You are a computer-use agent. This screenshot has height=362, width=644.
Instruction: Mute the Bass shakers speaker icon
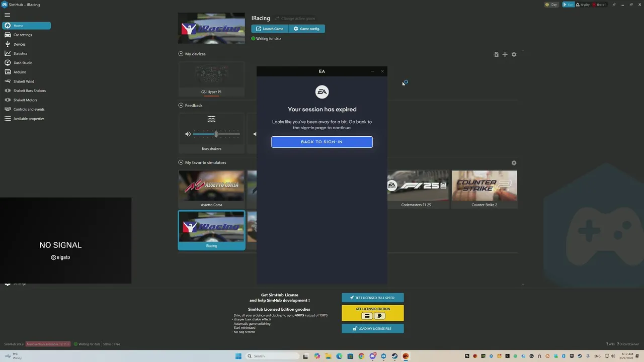[x=188, y=134]
